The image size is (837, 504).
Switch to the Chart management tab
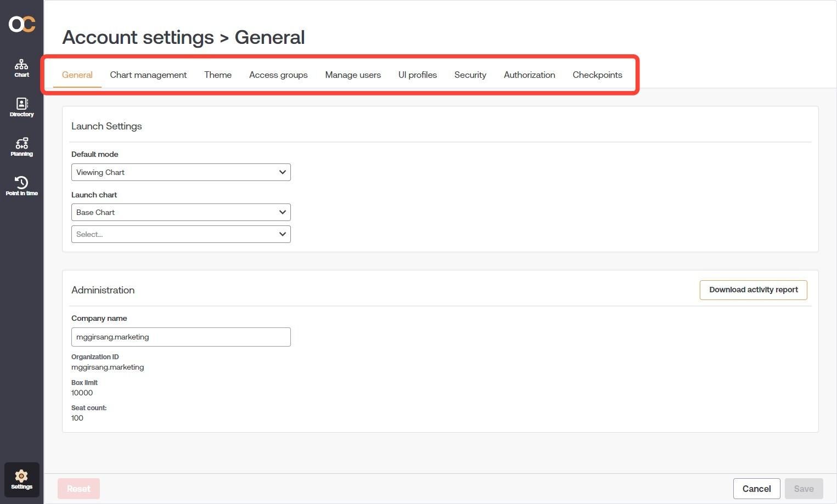pos(148,75)
